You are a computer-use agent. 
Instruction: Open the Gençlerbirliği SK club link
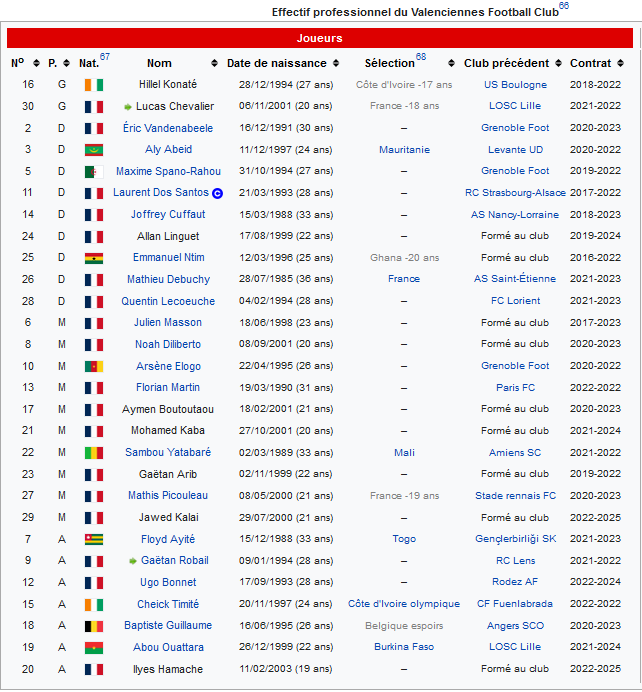[515, 539]
